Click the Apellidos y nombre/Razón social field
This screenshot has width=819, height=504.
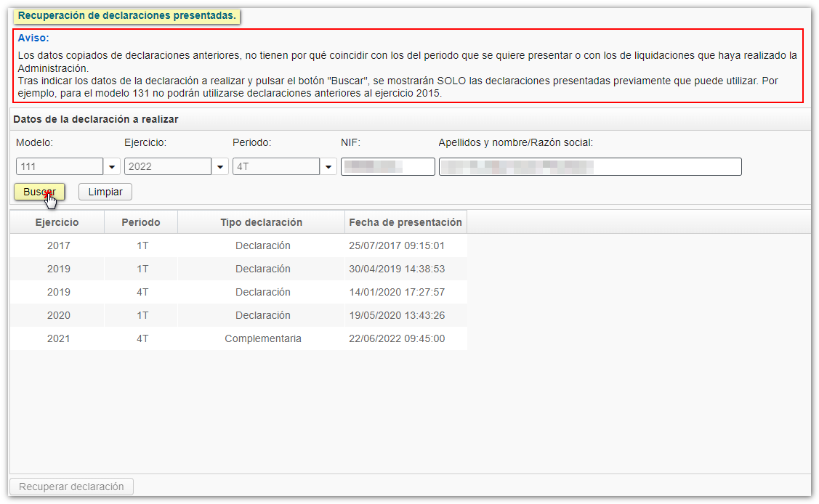pos(589,167)
